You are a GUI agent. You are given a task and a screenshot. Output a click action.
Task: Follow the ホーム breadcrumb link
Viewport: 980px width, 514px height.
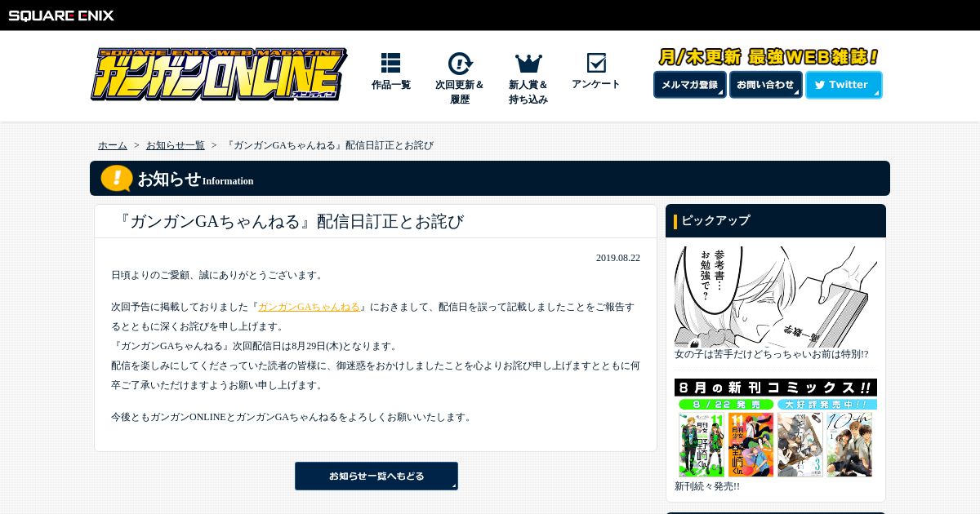(113, 145)
